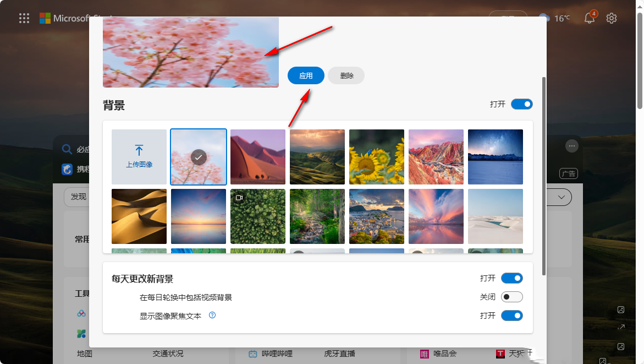The height and width of the screenshot is (364, 644).
Task: Open the 16°C weather widget
Action: click(x=554, y=18)
